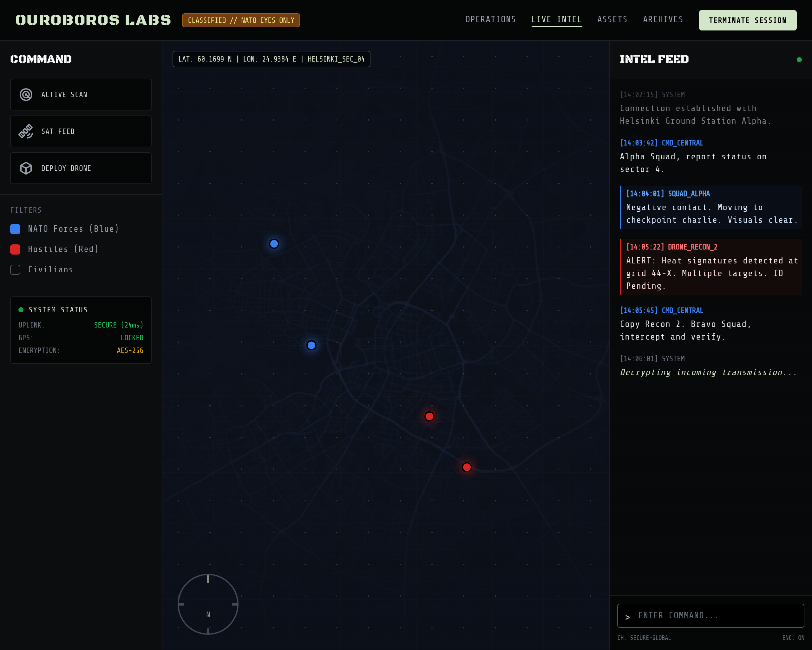Enable the Civilians filter checkbox
The image size is (812, 650).
click(x=15, y=269)
